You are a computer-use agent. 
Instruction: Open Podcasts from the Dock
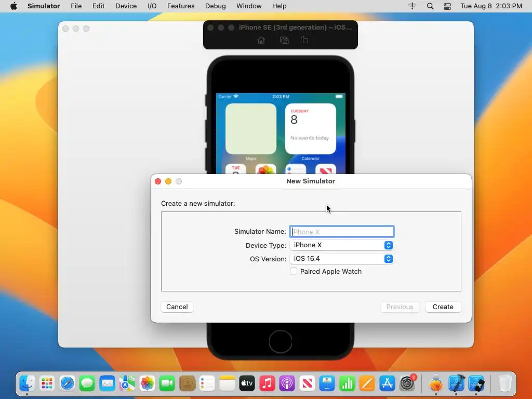287,383
